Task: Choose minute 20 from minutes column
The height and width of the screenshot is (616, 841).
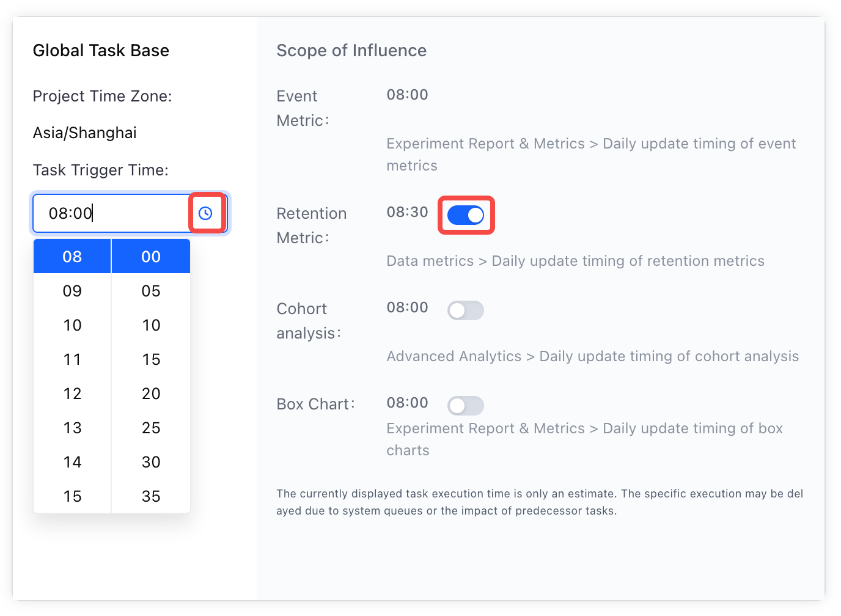Action: (x=151, y=394)
